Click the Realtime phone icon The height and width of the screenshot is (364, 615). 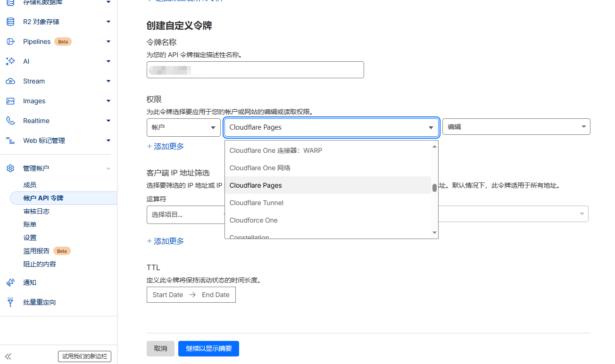coord(10,121)
